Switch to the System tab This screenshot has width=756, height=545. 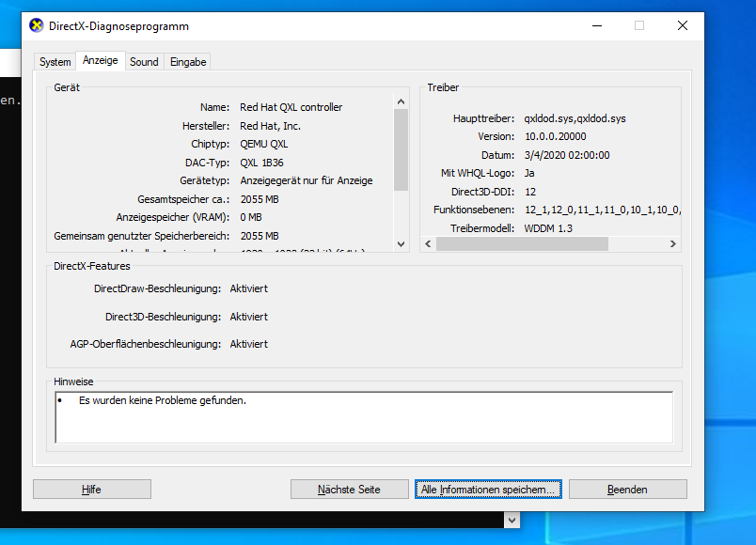[55, 62]
